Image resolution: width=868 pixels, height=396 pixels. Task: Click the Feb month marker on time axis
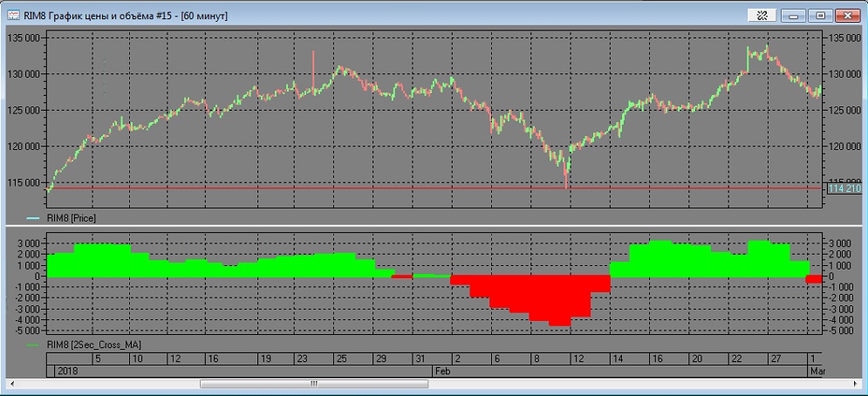click(x=442, y=371)
